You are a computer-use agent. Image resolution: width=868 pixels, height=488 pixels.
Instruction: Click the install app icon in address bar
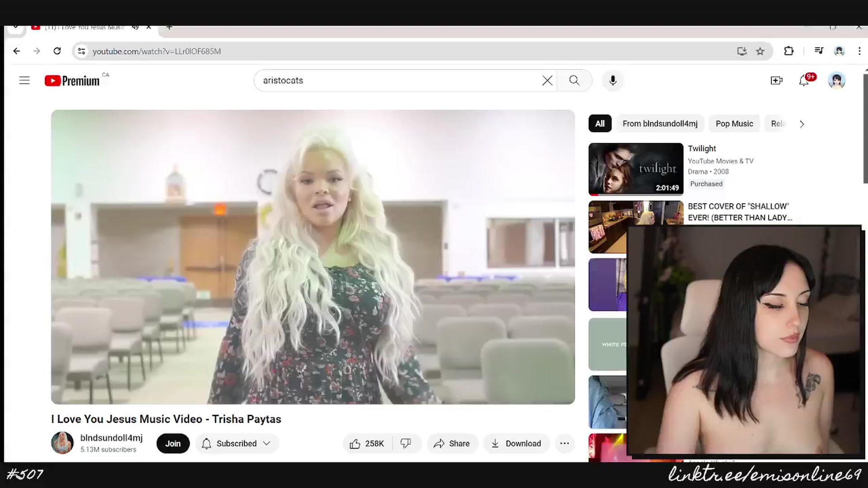point(741,51)
